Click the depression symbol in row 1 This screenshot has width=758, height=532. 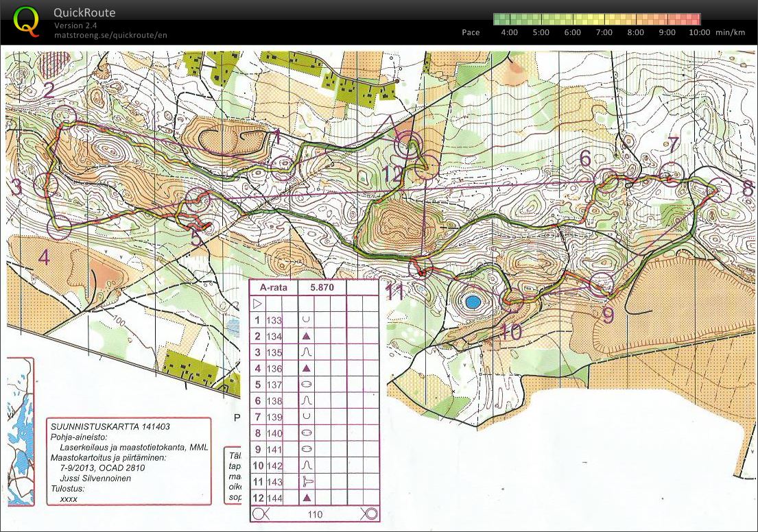[x=307, y=319]
